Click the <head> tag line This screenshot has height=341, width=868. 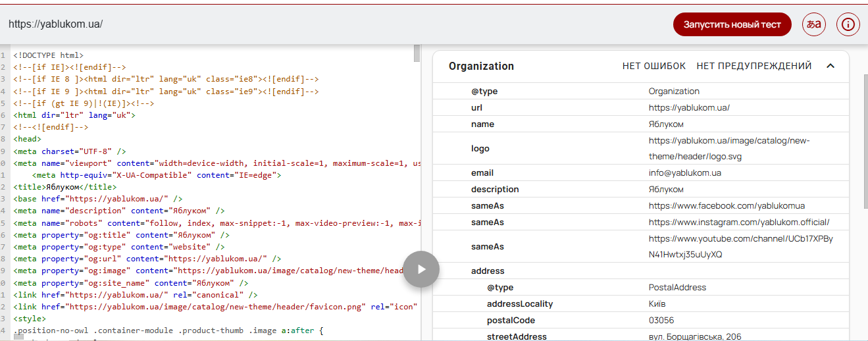[27, 139]
